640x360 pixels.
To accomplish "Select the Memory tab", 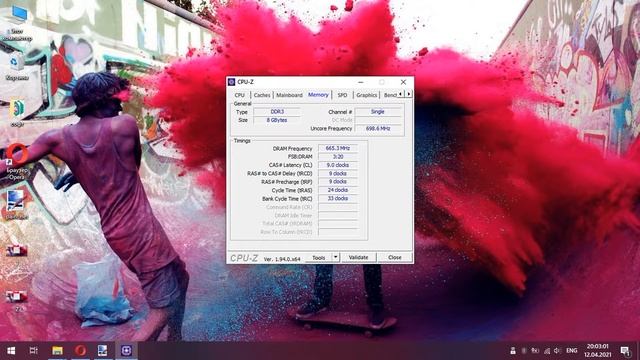I will (318, 95).
